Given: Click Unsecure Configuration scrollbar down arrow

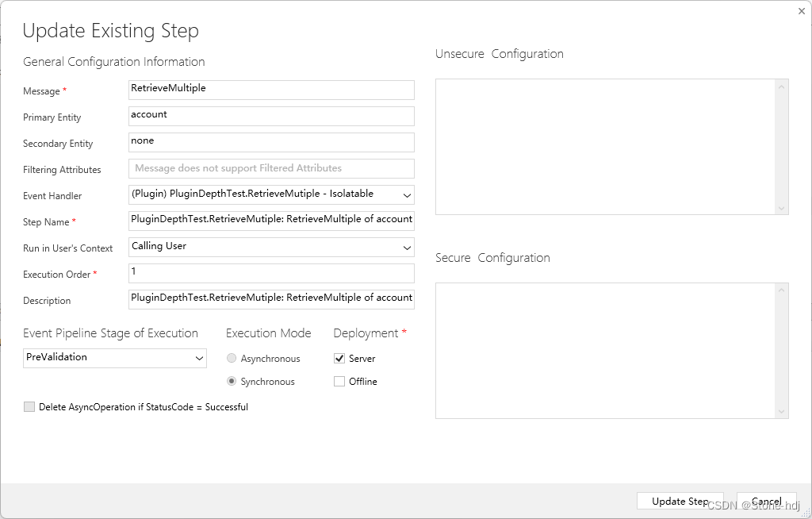Looking at the screenshot, I should tap(781, 208).
